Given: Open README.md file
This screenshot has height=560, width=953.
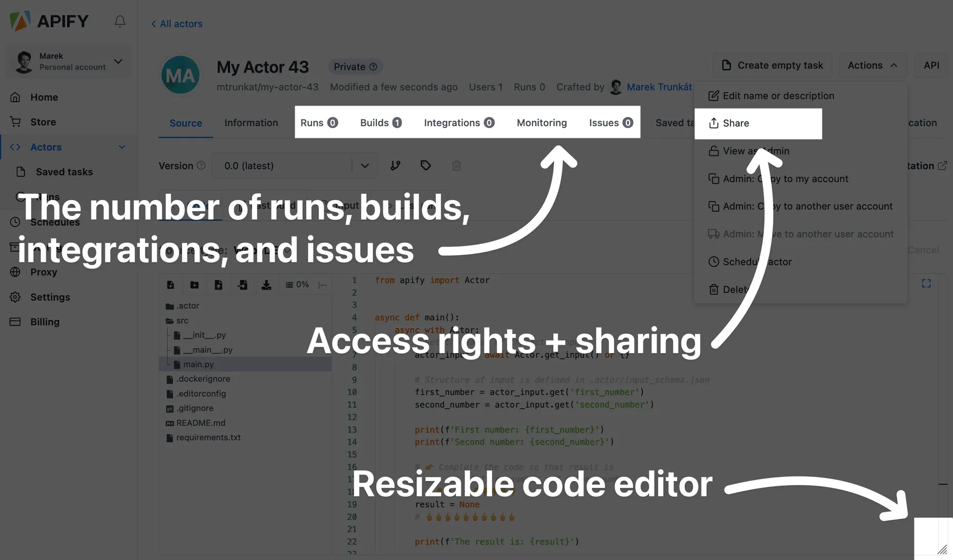Looking at the screenshot, I should click(195, 423).
